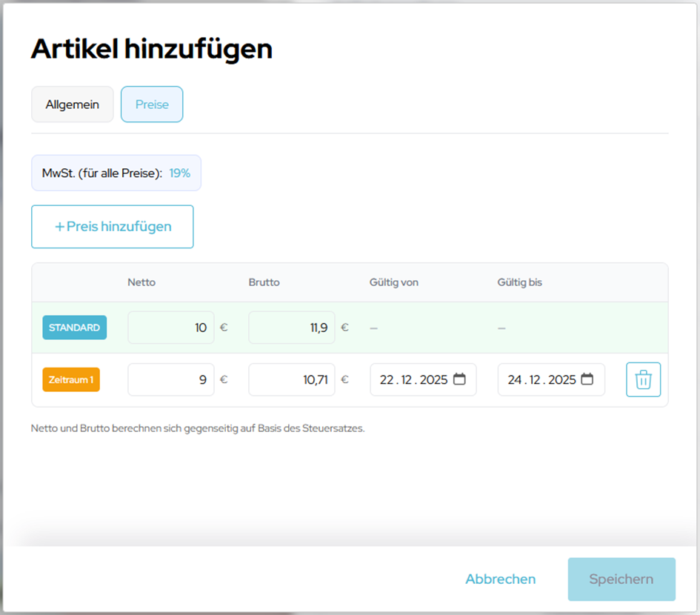700x615 pixels.
Task: Delete the Zeitraum 1 price row with trash icon
Action: click(x=643, y=380)
